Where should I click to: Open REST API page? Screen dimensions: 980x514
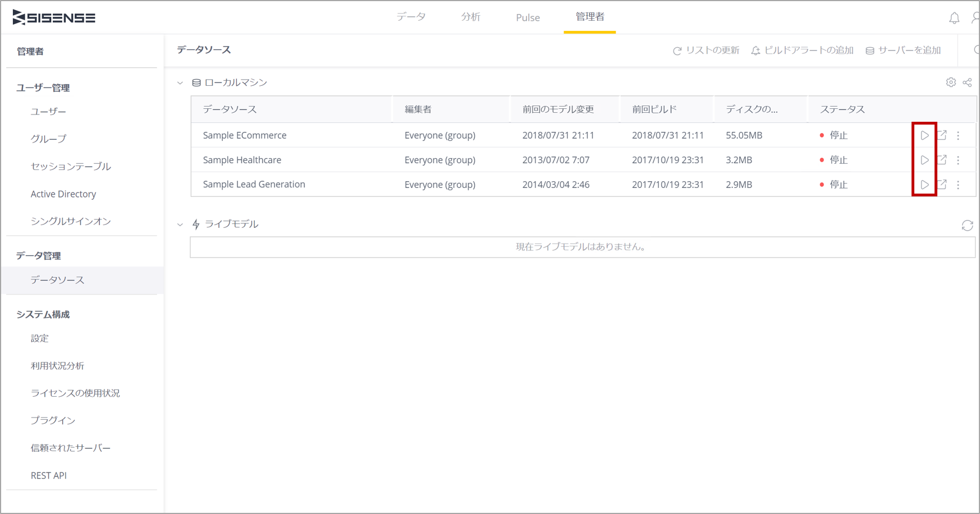[48, 475]
